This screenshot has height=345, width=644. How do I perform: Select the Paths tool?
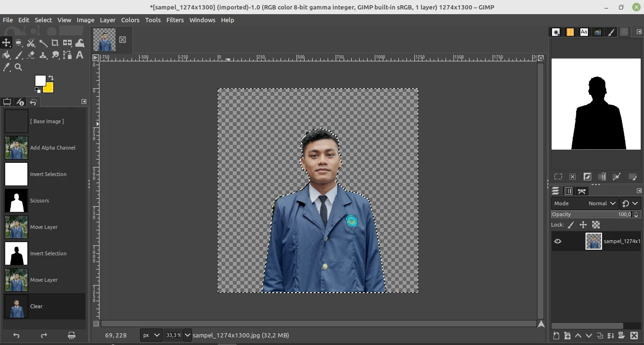pos(67,55)
